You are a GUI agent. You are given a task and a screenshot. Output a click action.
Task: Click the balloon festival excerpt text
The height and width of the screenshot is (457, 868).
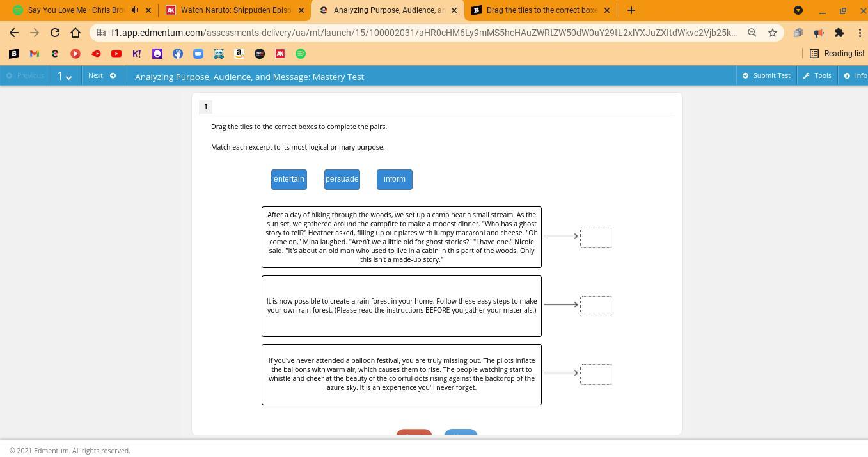click(x=402, y=374)
